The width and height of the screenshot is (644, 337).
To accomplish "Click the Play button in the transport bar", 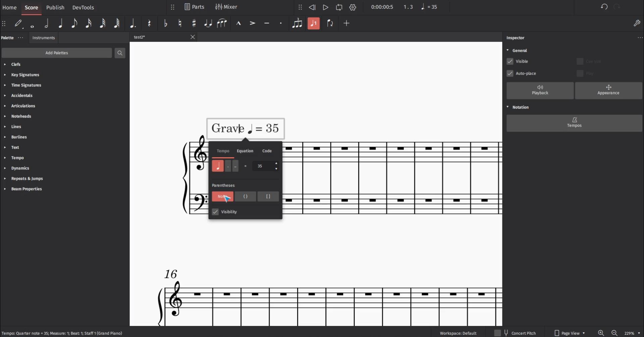I will pos(325,7).
